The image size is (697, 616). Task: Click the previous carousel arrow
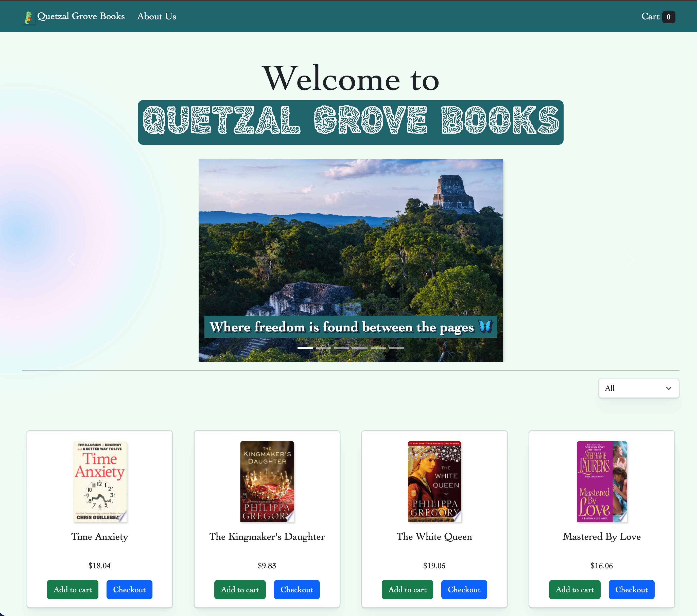coord(71,259)
